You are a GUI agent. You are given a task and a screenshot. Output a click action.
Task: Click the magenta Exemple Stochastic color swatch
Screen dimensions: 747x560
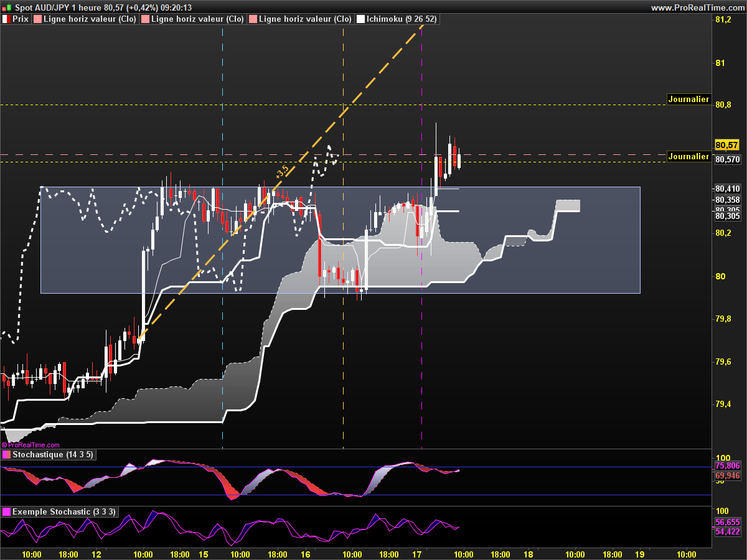[x=6, y=511]
